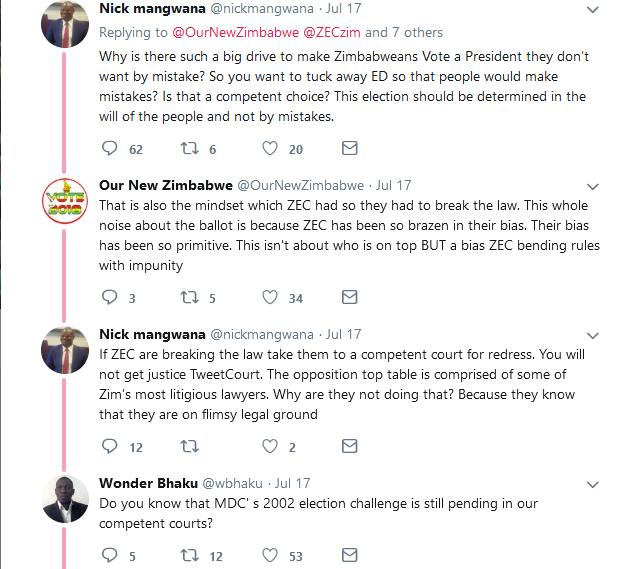This screenshot has width=640, height=569.
Task: Retweet Our New Zimbabwe's tweet
Action: click(x=187, y=297)
